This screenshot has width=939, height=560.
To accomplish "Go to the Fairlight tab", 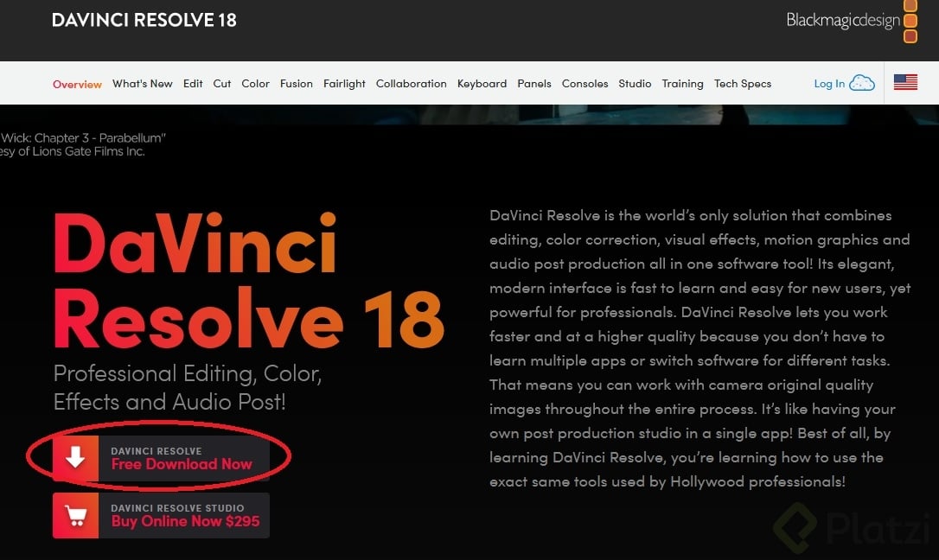I will [x=344, y=84].
